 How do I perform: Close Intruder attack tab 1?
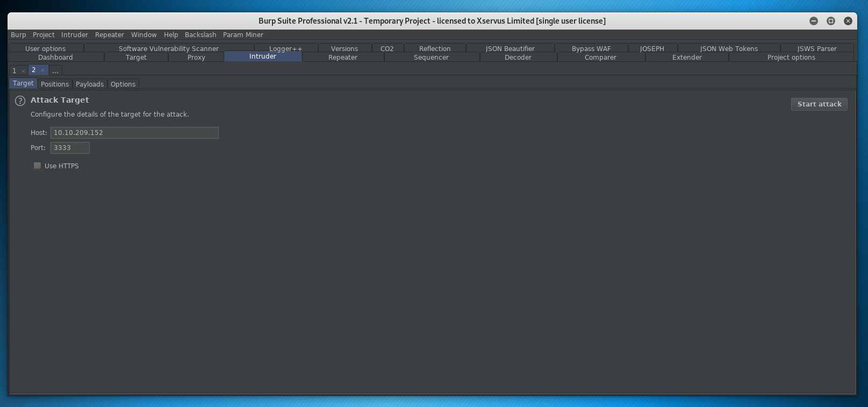pos(23,71)
